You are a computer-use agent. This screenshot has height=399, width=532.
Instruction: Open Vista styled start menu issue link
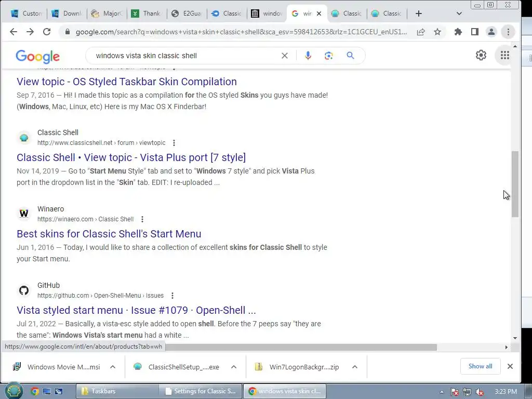tap(136, 310)
